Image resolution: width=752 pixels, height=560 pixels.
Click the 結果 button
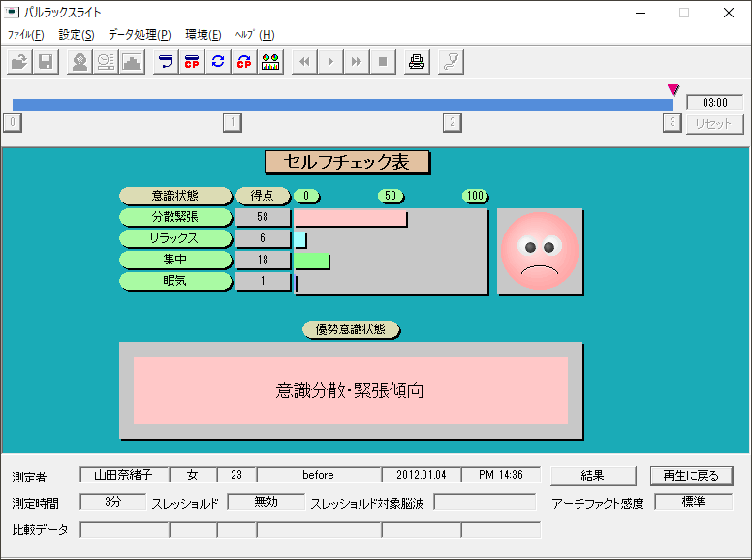point(593,476)
